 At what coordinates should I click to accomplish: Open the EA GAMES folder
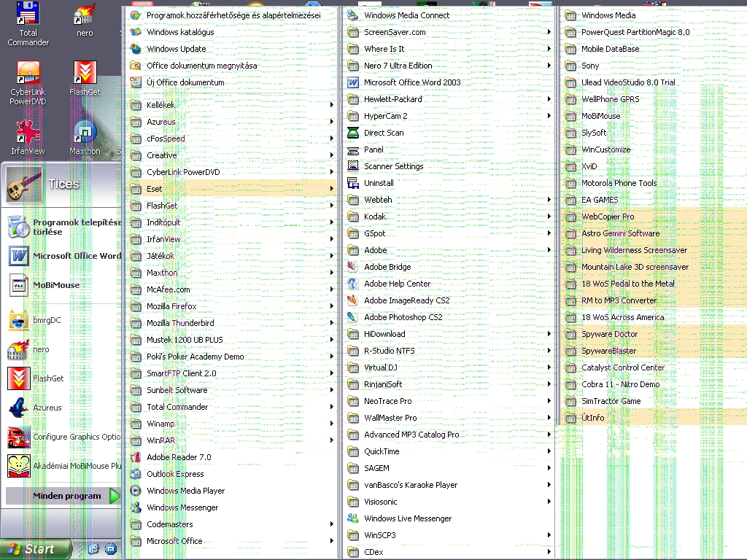654,200
